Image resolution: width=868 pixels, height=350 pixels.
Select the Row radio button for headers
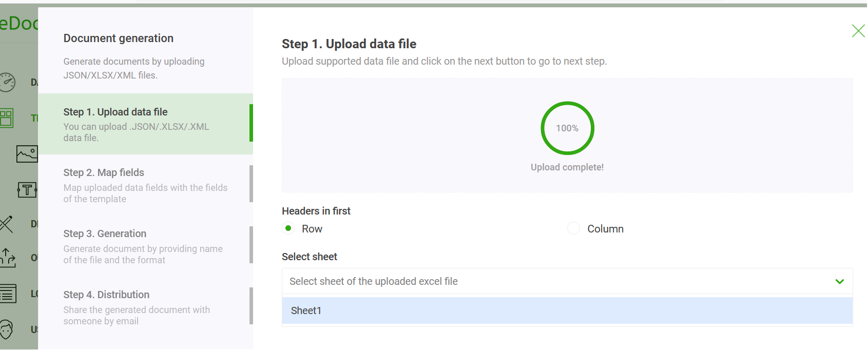[x=288, y=228]
